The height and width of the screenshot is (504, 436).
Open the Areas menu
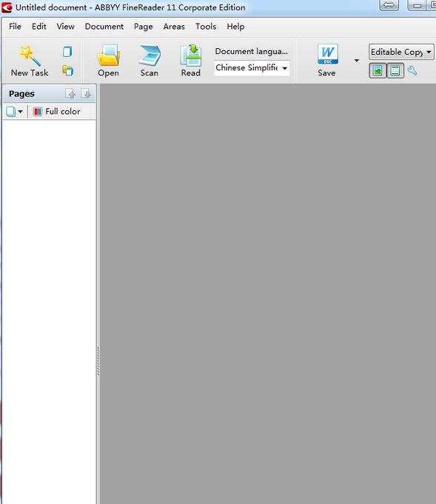(174, 27)
